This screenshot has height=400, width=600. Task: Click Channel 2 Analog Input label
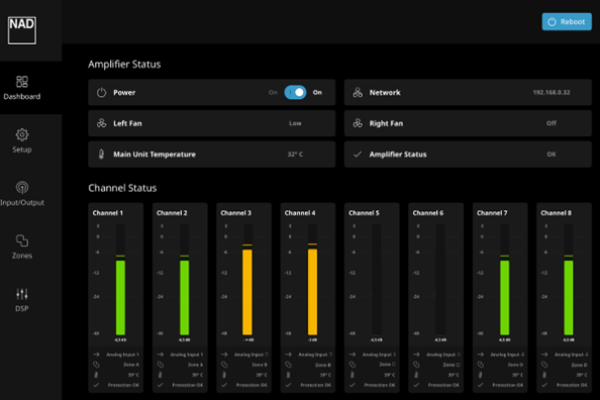[187, 354]
